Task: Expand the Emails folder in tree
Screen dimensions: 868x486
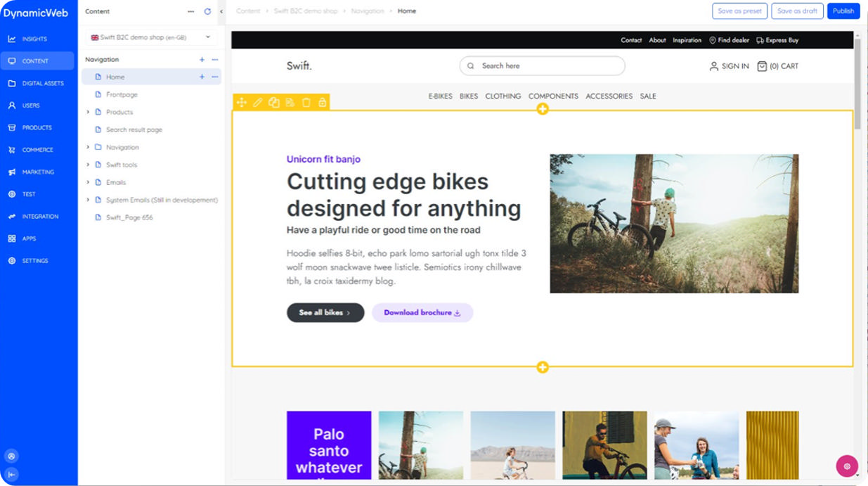Action: [88, 182]
